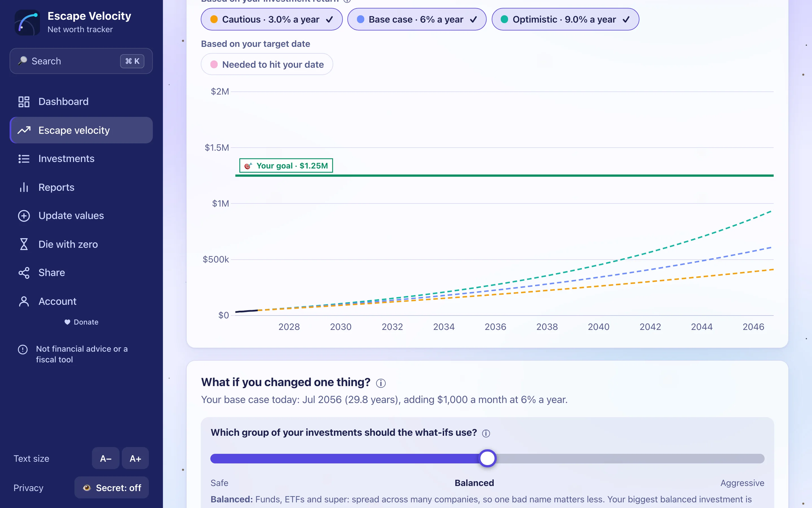Toggle the Optimistic 9.0% a year scenario

click(x=565, y=19)
